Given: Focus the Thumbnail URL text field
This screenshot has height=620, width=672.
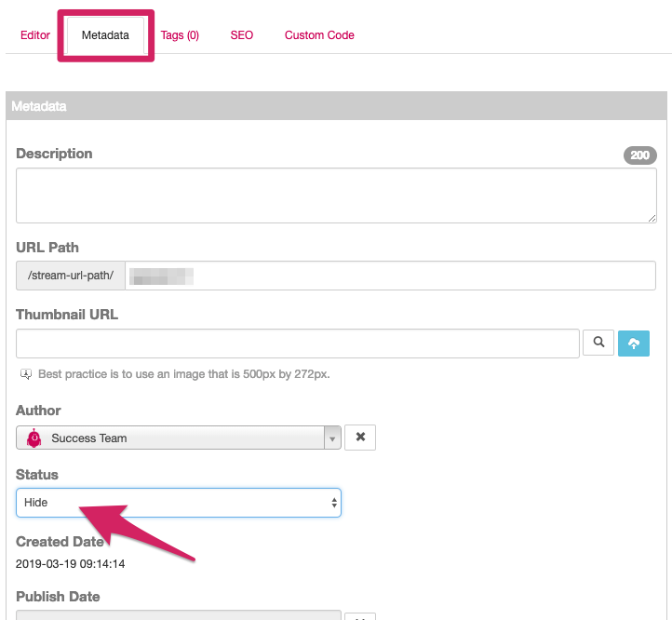Looking at the screenshot, I should (298, 344).
